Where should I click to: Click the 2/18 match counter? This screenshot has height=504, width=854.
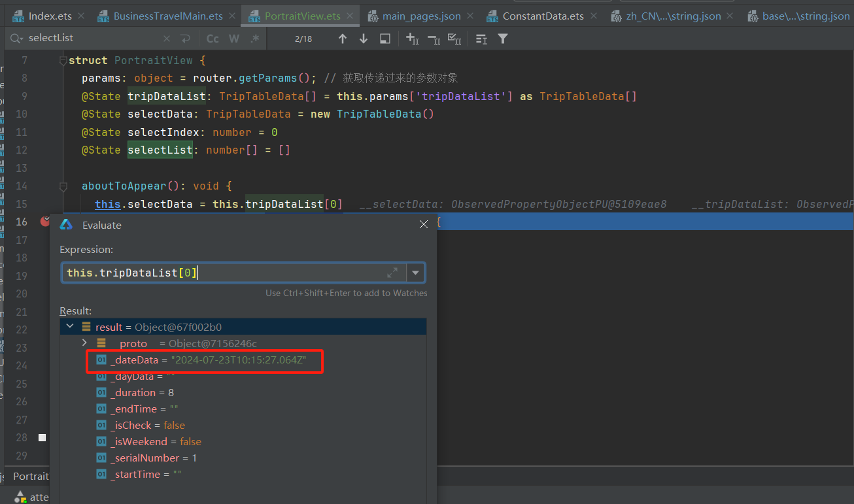(x=303, y=39)
